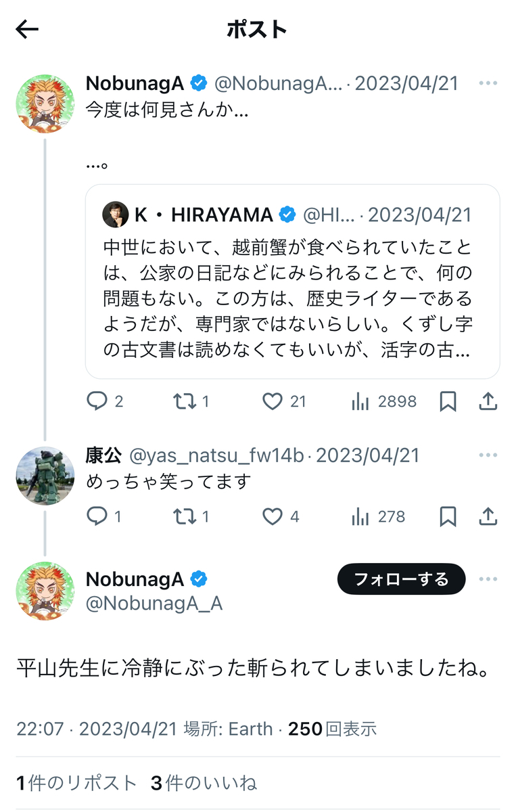Go back using the top-left arrow
The height and width of the screenshot is (812, 516).
27,29
